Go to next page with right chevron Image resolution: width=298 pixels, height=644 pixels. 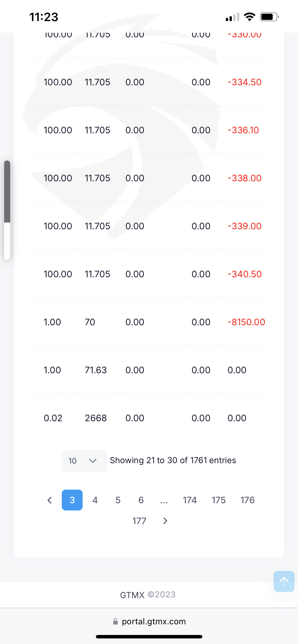click(x=165, y=521)
